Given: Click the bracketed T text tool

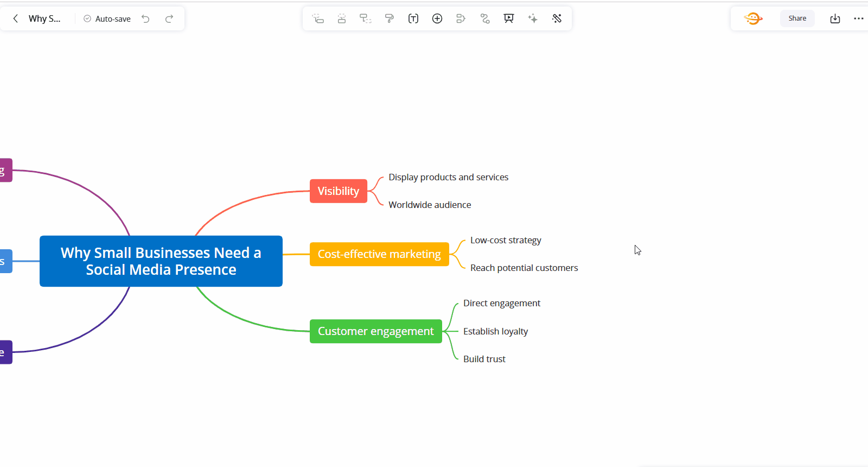Looking at the screenshot, I should coord(413,18).
